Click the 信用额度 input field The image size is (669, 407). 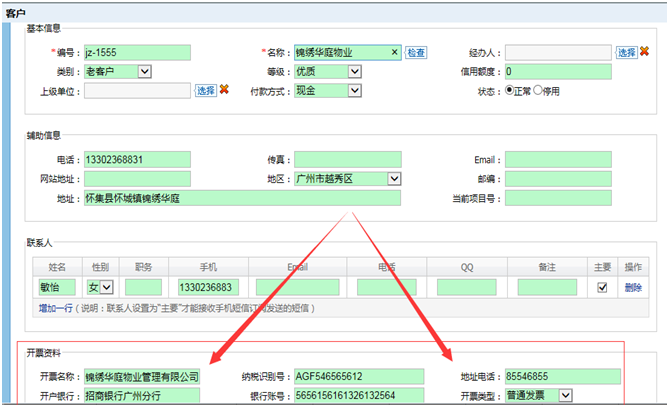point(558,71)
